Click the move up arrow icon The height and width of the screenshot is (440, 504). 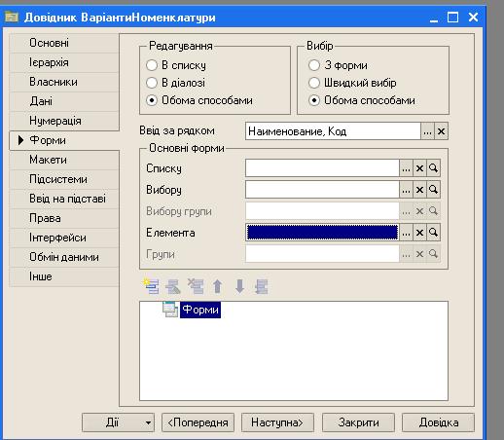click(218, 286)
